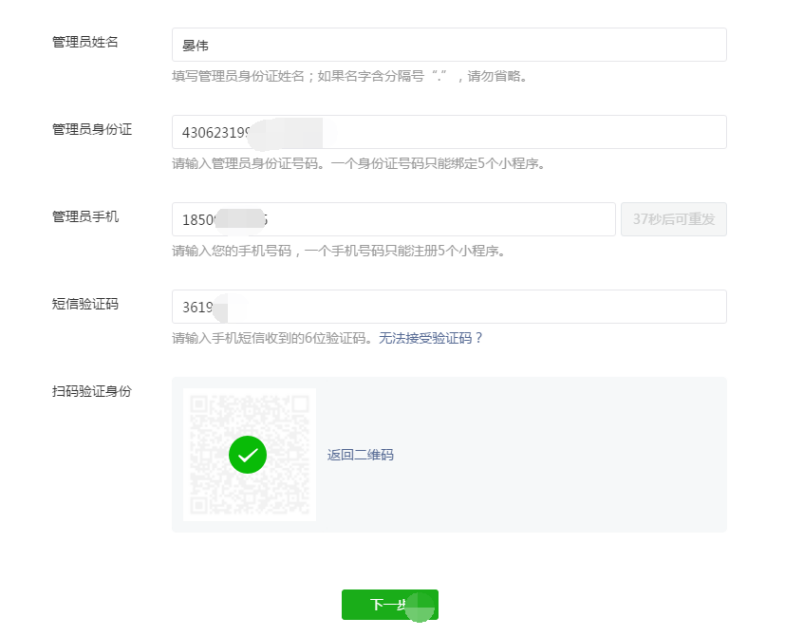Select the 管理员手机 phone number field
This screenshot has width=803, height=636.
pos(393,219)
